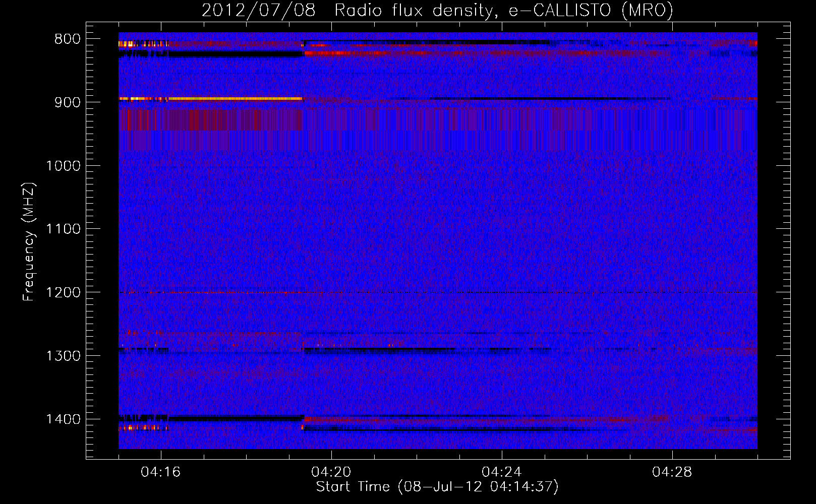The image size is (816, 504).
Task: Select the 800 frequency axis label
Action: click(x=67, y=39)
